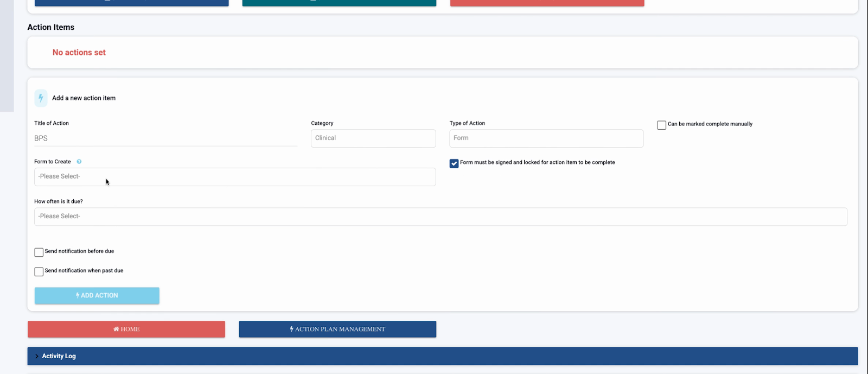
Task: Click the house icon on the HOME button
Action: (x=116, y=329)
